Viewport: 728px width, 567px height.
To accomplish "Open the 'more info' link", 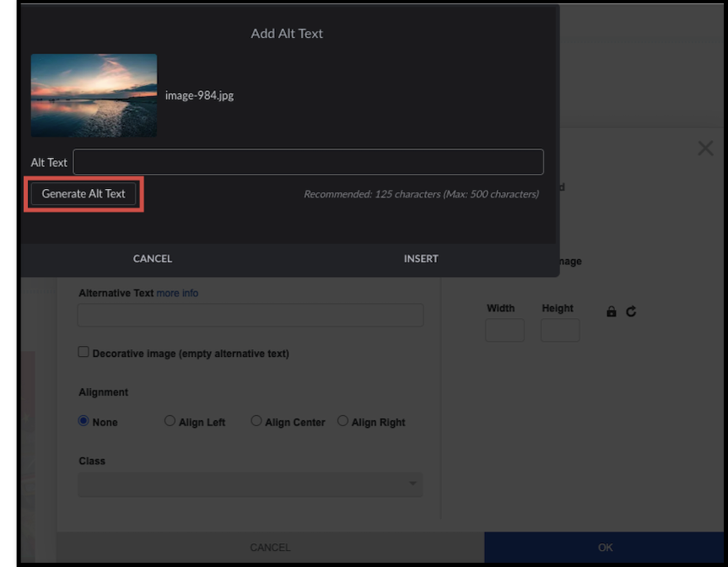I will point(177,293).
